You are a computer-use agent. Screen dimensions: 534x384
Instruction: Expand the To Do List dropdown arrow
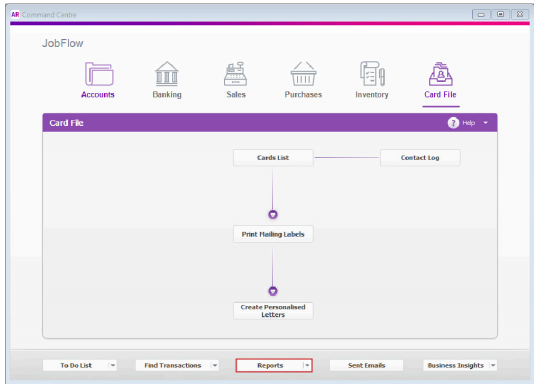pos(113,365)
